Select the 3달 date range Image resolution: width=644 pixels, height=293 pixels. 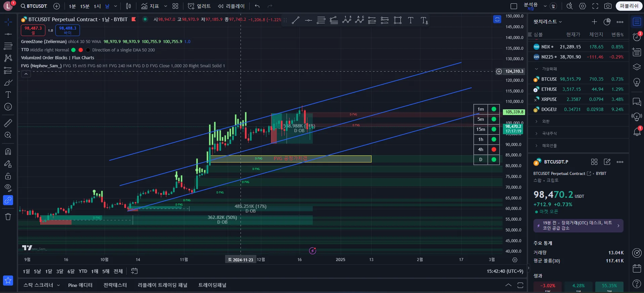[60, 271]
